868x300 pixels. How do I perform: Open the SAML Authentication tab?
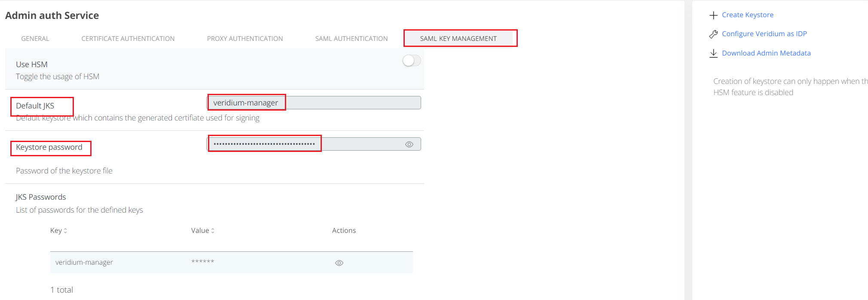(x=351, y=39)
